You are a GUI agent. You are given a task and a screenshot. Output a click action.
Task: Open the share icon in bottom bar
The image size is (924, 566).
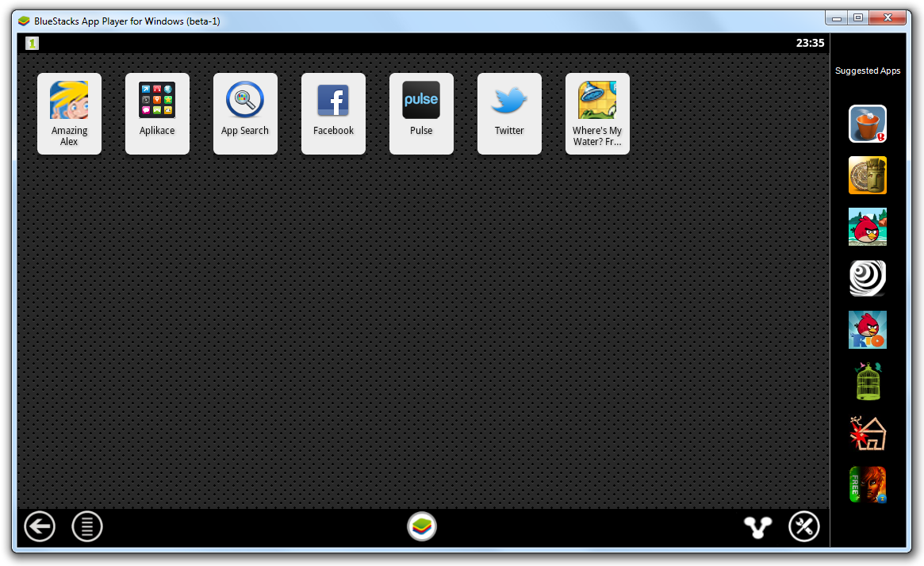[757, 526]
